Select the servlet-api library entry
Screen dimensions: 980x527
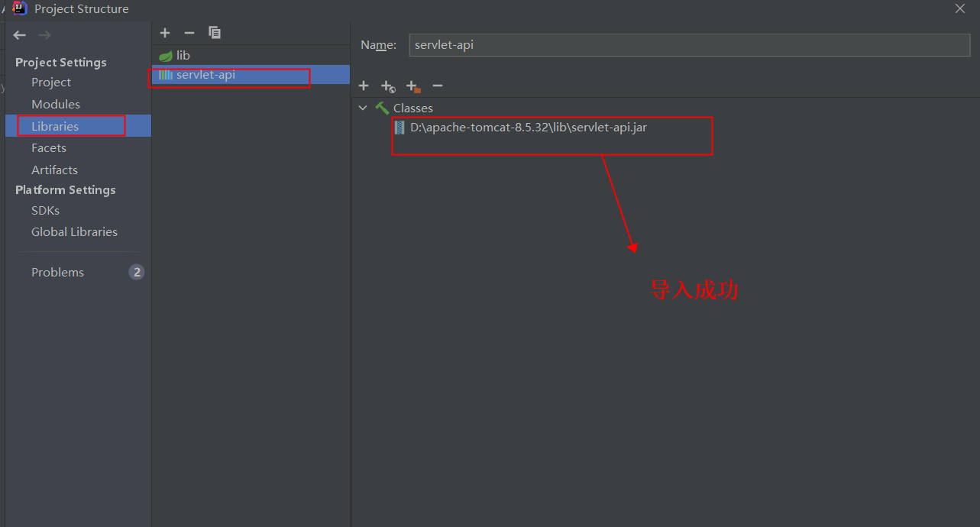click(251, 75)
